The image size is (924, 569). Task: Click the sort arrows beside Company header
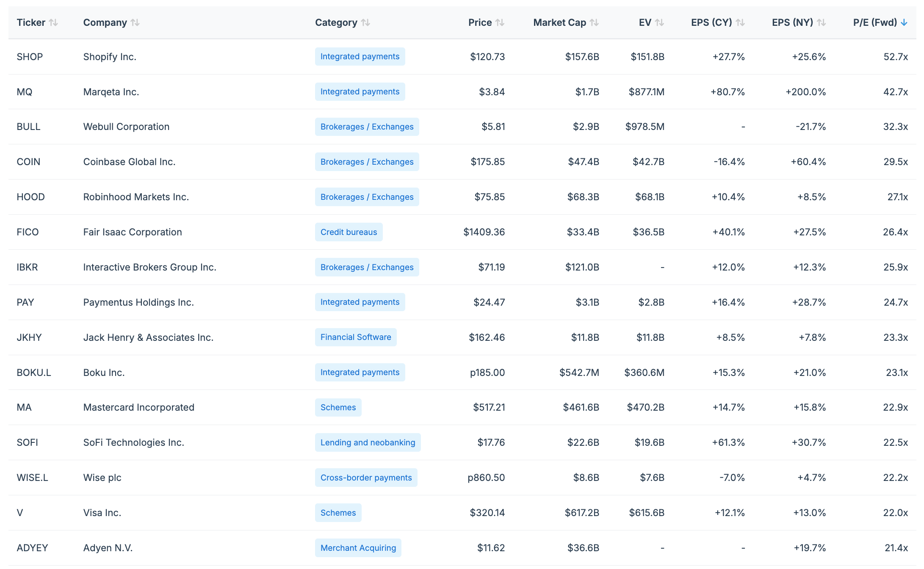[135, 22]
